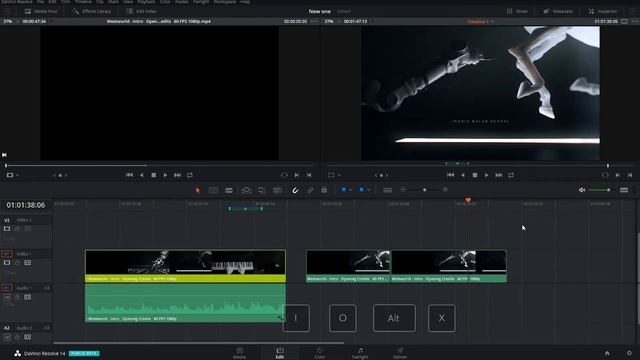This screenshot has width=640, height=360.
Task: Select the arrow Selection Mode tool
Action: click(x=198, y=190)
